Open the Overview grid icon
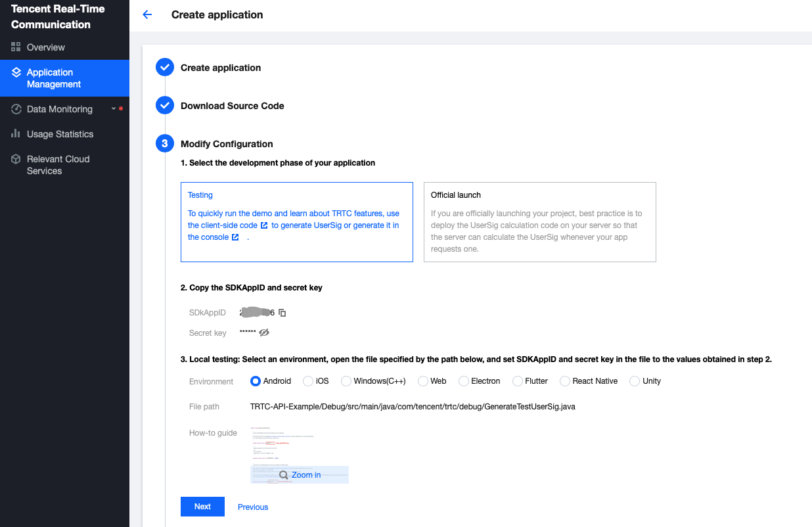812x527 pixels. tap(16, 47)
